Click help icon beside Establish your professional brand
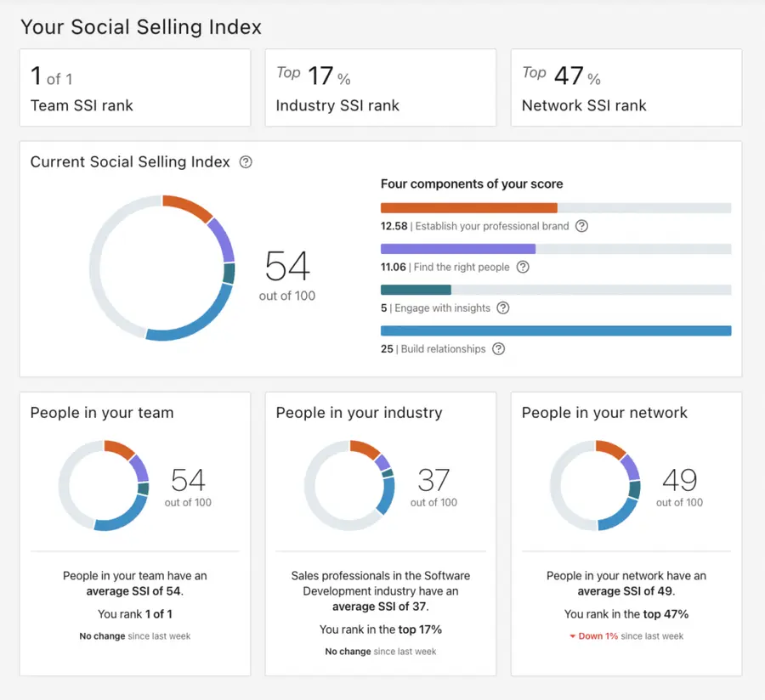This screenshot has height=700, width=765. point(582,226)
